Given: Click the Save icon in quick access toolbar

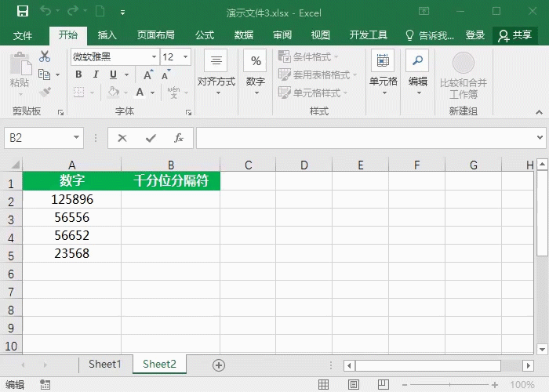Looking at the screenshot, I should pyautogui.click(x=23, y=11).
